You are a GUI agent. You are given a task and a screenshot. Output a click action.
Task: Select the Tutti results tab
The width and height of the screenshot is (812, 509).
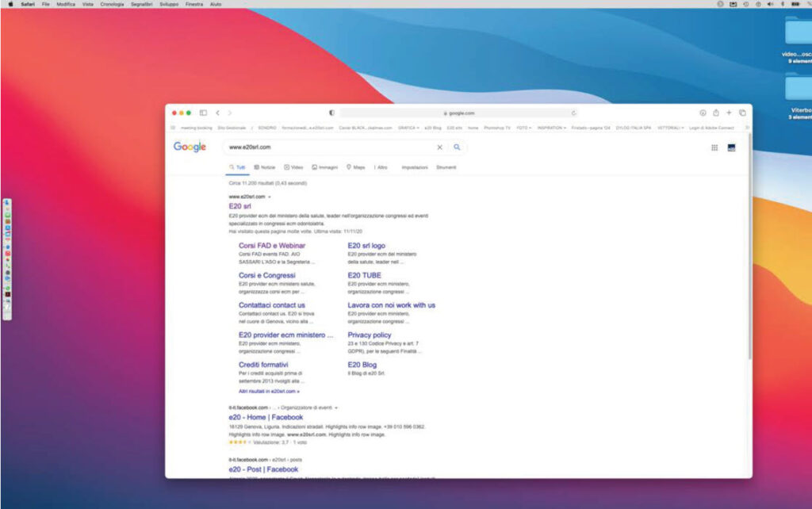point(237,167)
